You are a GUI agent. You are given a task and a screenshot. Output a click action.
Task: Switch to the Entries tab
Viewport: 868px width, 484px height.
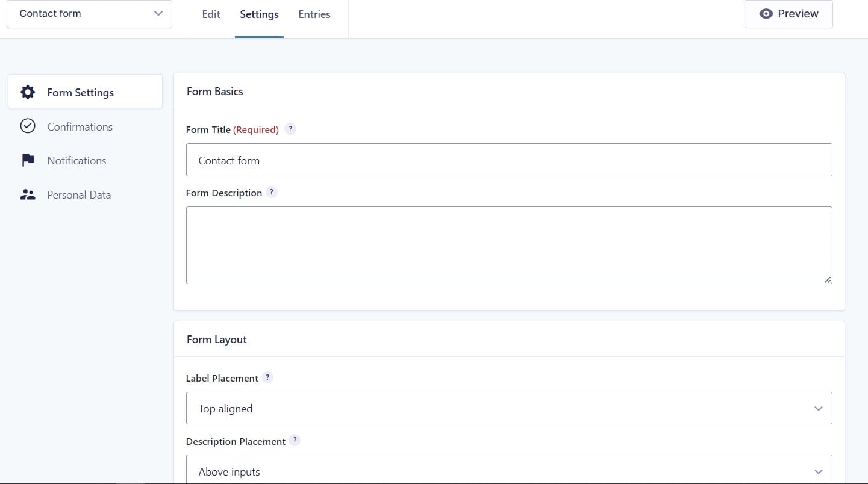tap(314, 14)
